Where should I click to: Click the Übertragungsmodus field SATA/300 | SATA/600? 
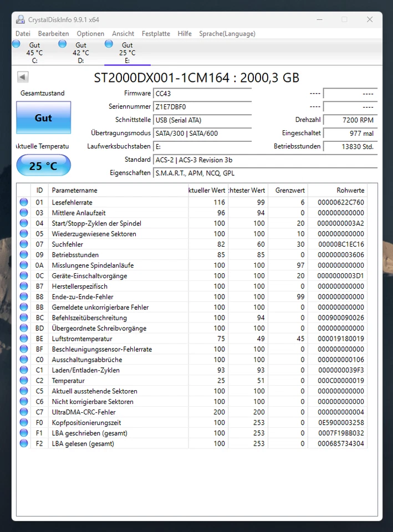click(202, 133)
